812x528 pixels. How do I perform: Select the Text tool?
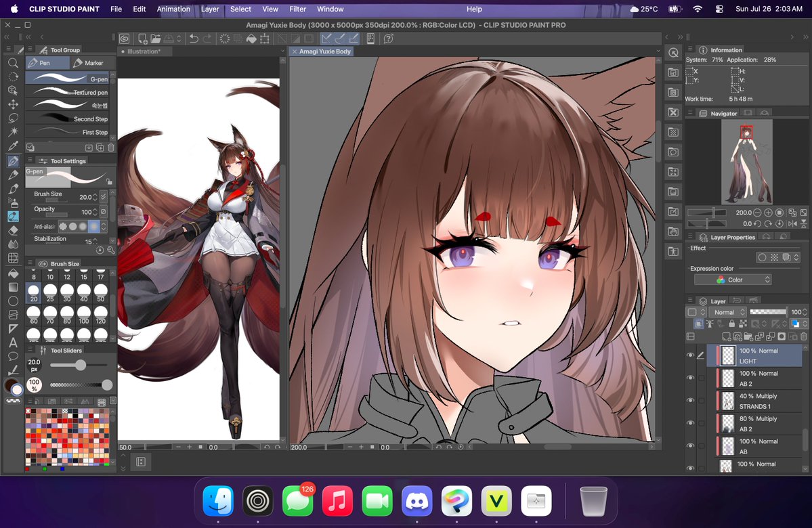pos(13,343)
